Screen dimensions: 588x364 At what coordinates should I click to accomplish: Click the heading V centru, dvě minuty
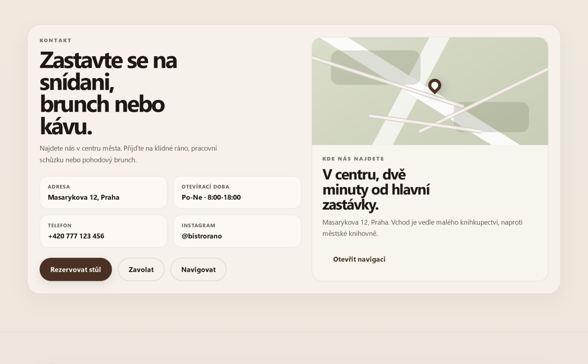[x=376, y=190]
